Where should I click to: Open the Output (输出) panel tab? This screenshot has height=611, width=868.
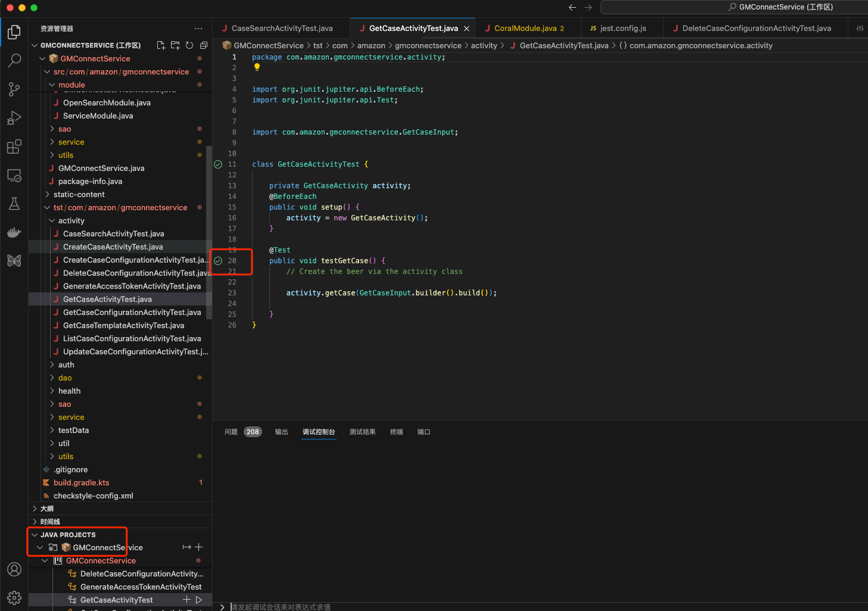pyautogui.click(x=282, y=432)
